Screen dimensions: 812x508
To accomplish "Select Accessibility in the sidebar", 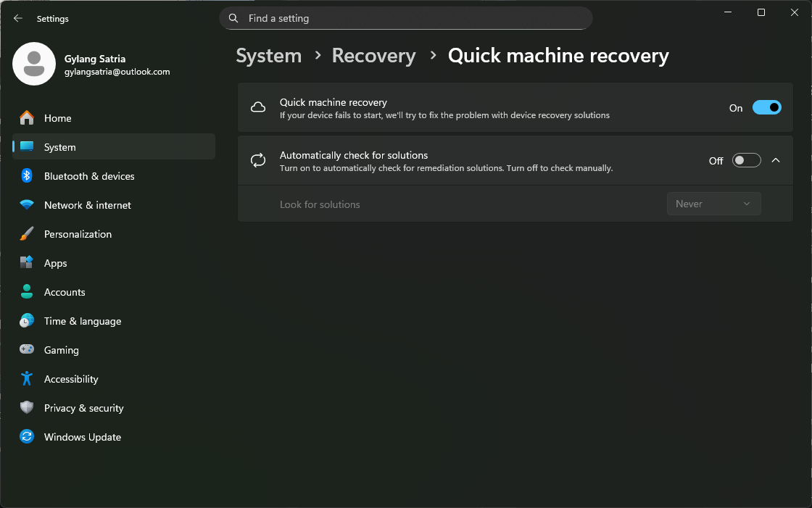I will [71, 379].
